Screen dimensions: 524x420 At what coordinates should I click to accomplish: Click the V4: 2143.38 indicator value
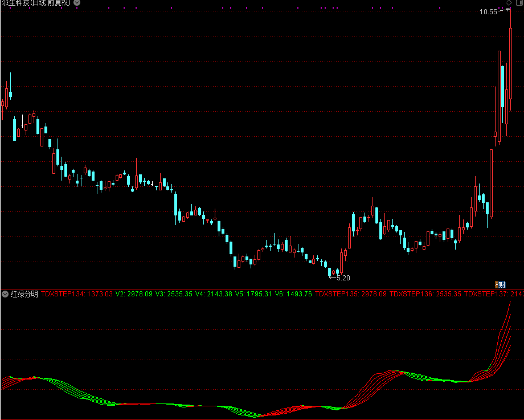click(x=214, y=294)
